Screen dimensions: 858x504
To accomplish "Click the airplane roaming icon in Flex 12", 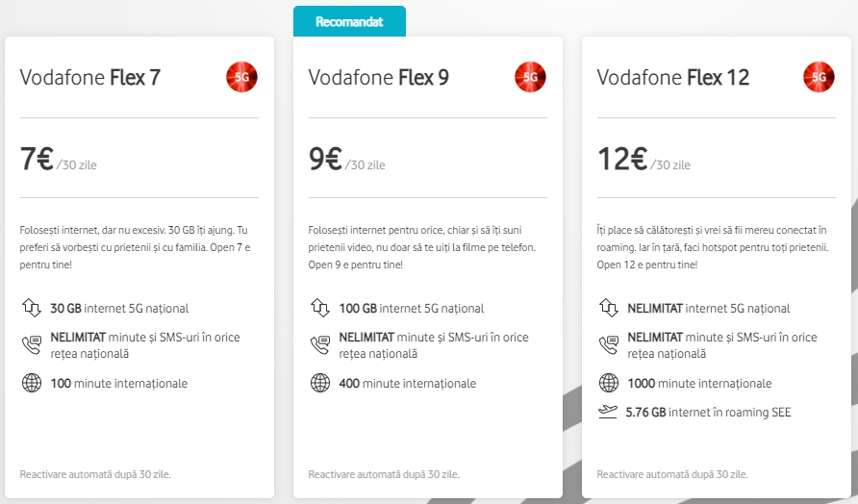I will [608, 412].
